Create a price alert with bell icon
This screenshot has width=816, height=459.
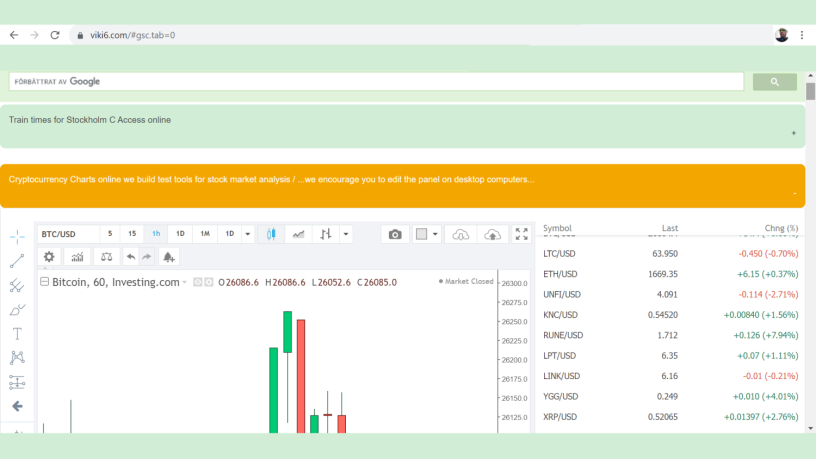169,257
